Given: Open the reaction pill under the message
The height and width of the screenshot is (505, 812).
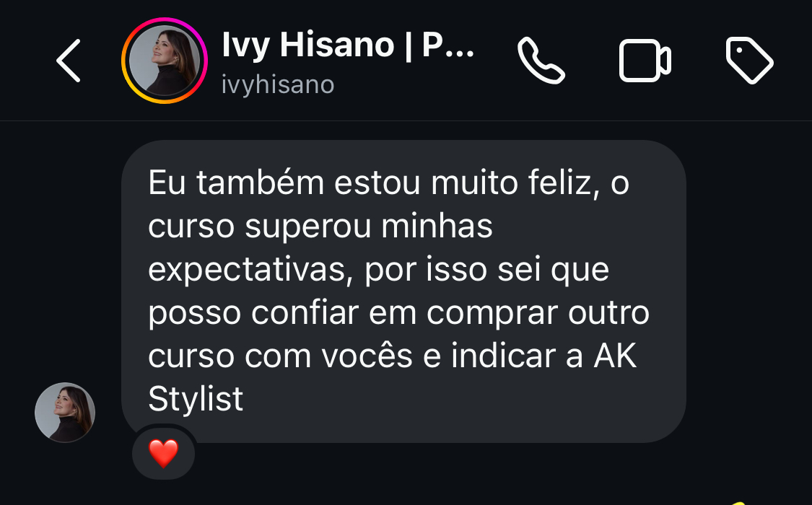Looking at the screenshot, I should (164, 453).
